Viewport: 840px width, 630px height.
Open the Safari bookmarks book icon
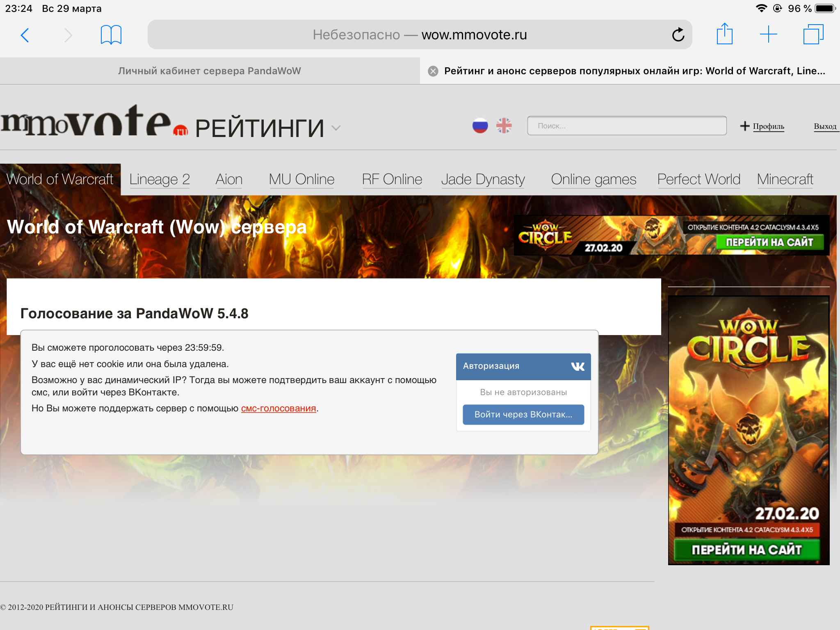pyautogui.click(x=111, y=35)
